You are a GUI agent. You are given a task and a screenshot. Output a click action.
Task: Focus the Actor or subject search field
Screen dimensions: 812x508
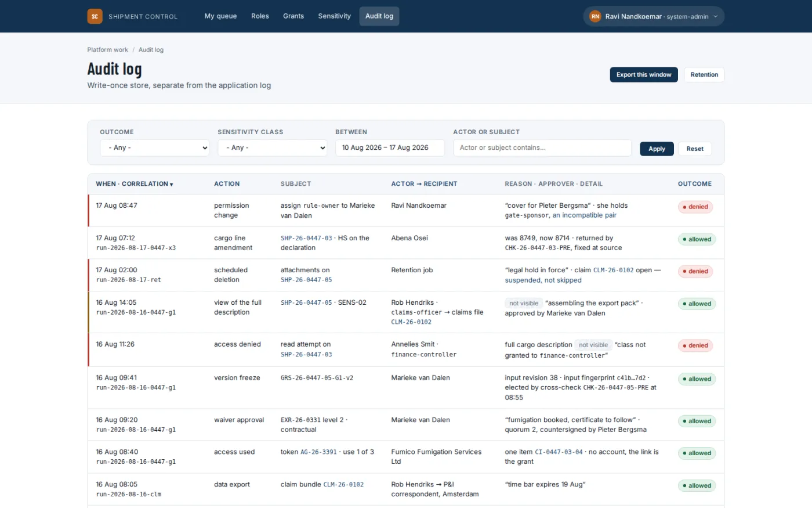click(x=542, y=148)
